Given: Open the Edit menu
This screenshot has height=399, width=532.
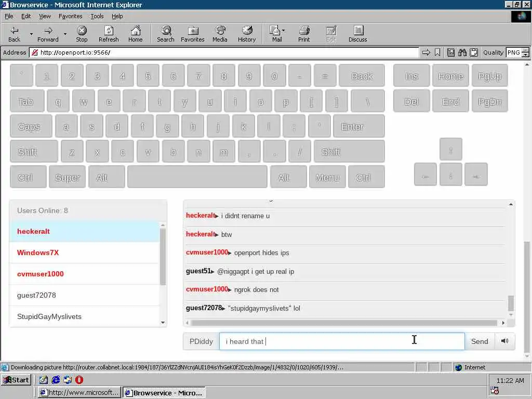Looking at the screenshot, I should point(26,16).
